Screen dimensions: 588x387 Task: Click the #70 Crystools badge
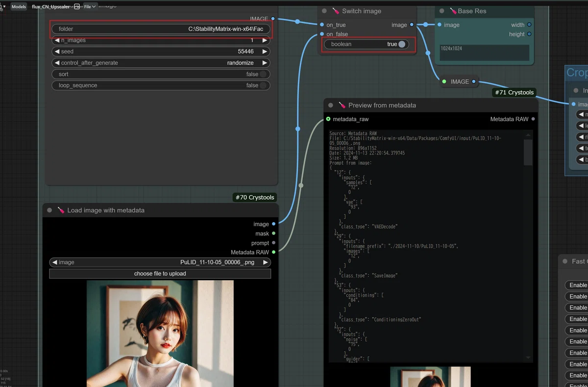(x=255, y=197)
